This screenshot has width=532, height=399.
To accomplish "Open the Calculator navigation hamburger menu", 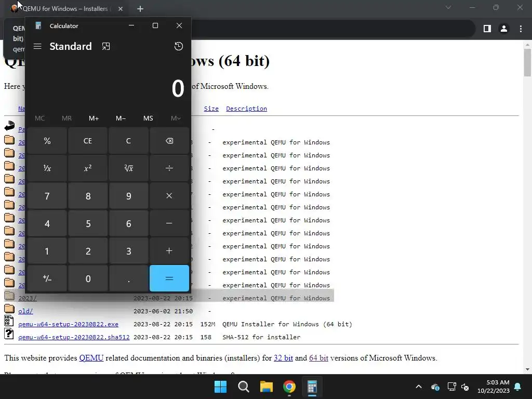I will point(37,46).
